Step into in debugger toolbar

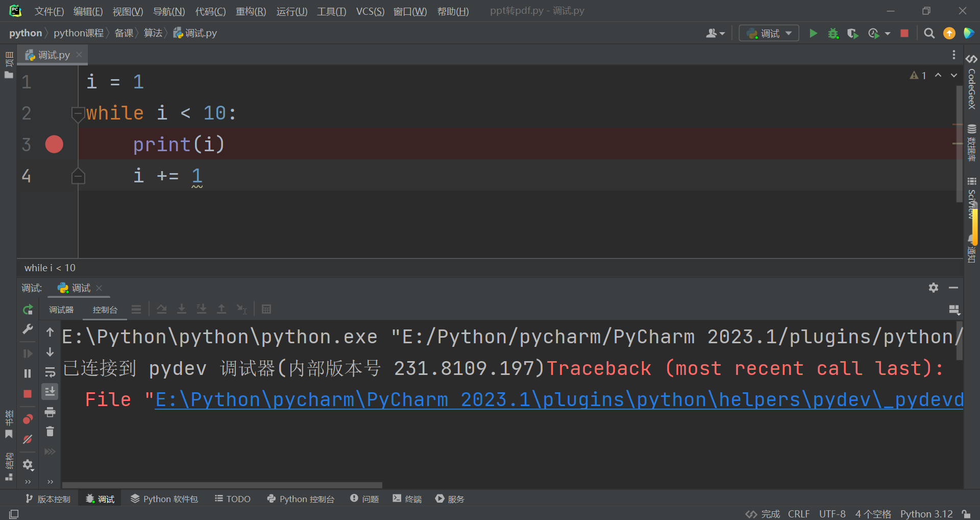pos(181,309)
